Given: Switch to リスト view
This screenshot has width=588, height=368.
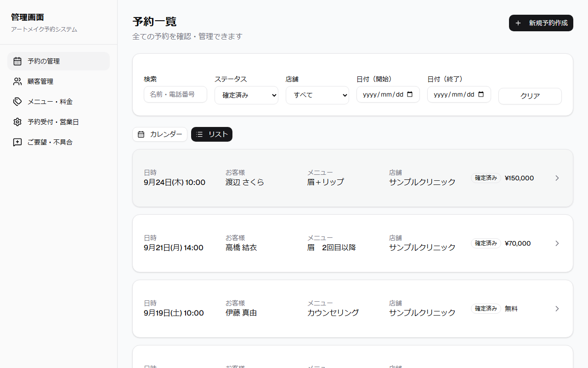Looking at the screenshot, I should coord(212,134).
